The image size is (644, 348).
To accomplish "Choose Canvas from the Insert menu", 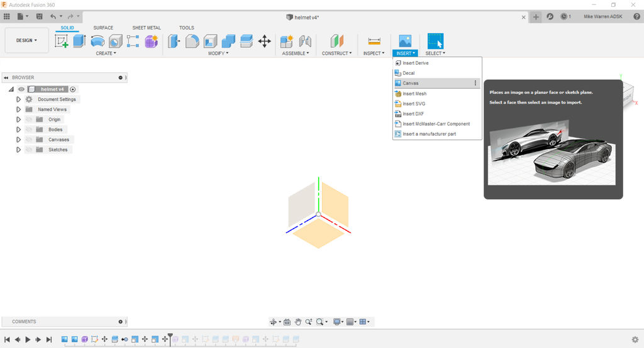I will pyautogui.click(x=437, y=83).
